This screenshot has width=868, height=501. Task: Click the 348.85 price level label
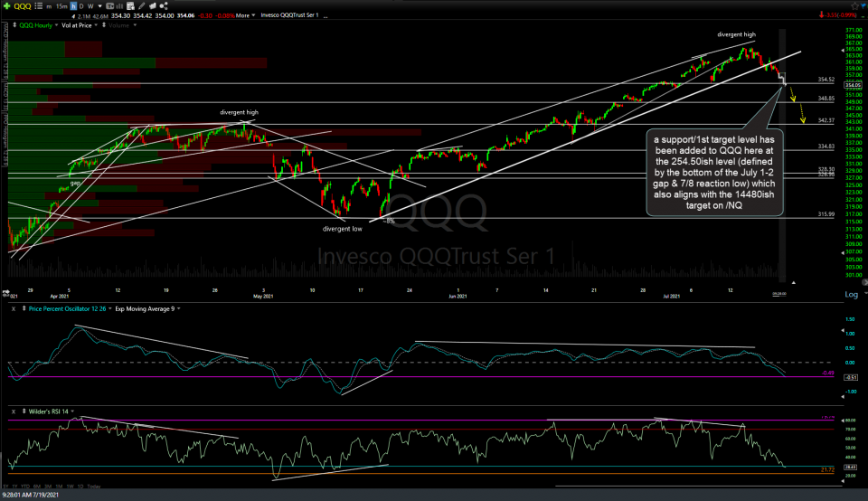[x=826, y=99]
